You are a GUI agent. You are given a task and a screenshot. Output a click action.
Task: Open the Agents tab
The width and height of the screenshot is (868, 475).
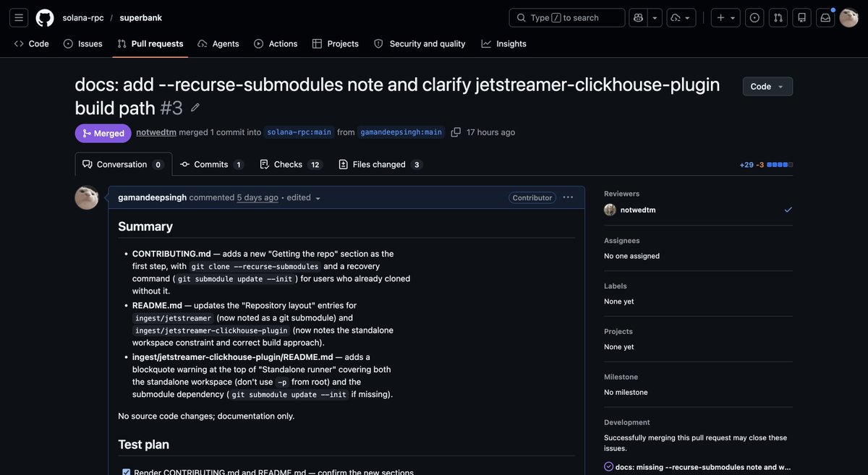pyautogui.click(x=218, y=43)
